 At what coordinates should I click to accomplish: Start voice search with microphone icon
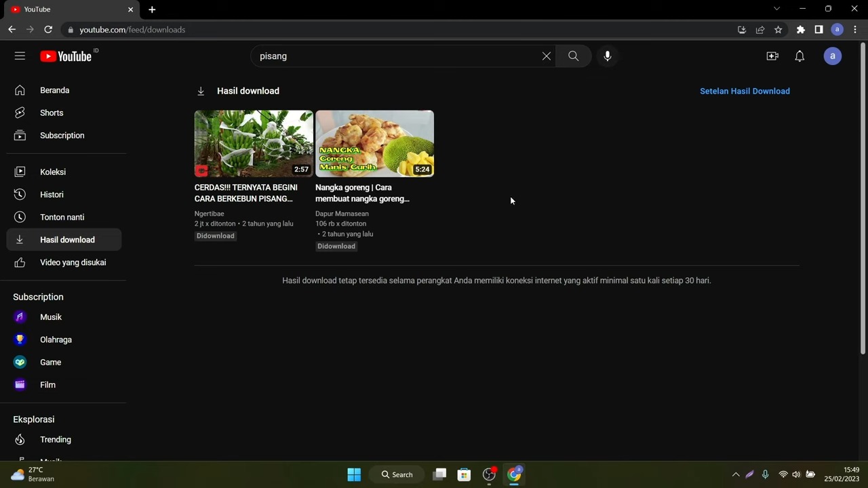tap(608, 56)
